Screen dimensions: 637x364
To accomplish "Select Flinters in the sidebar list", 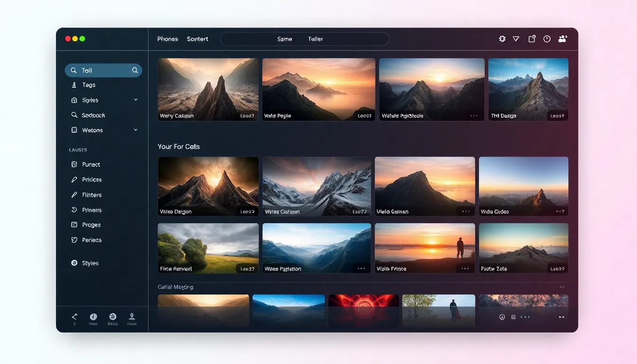I will coord(91,195).
